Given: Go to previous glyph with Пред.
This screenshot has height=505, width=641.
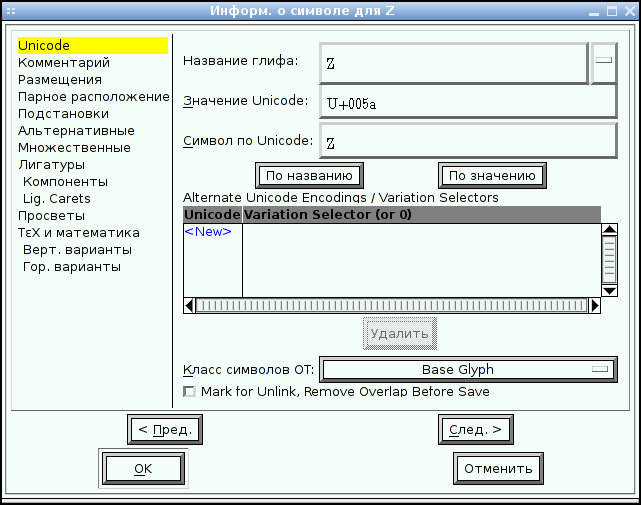Looking at the screenshot, I should 165,429.
